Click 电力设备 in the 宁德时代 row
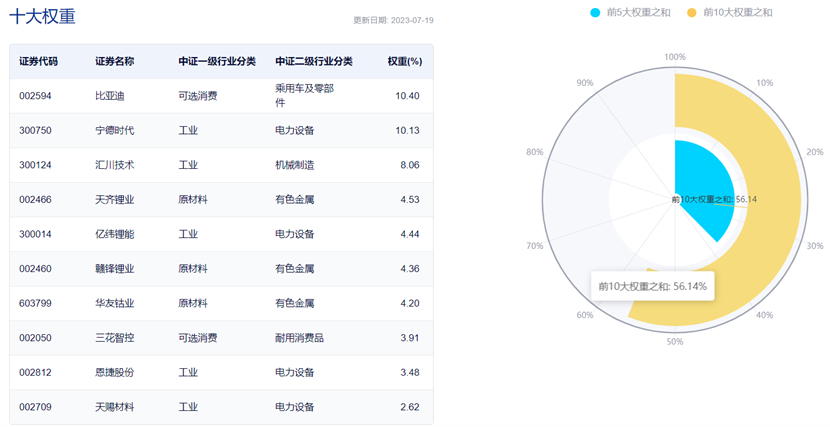This screenshot has width=830, height=427. pyautogui.click(x=295, y=130)
